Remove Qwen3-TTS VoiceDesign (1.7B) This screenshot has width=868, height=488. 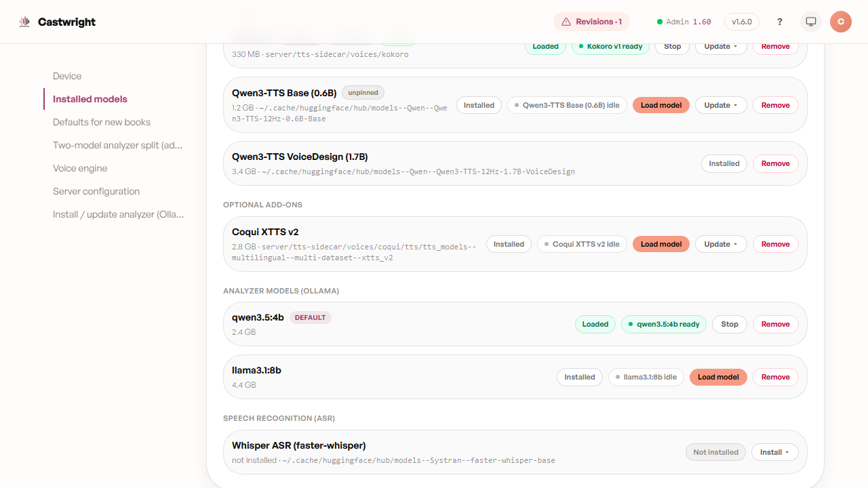point(776,163)
